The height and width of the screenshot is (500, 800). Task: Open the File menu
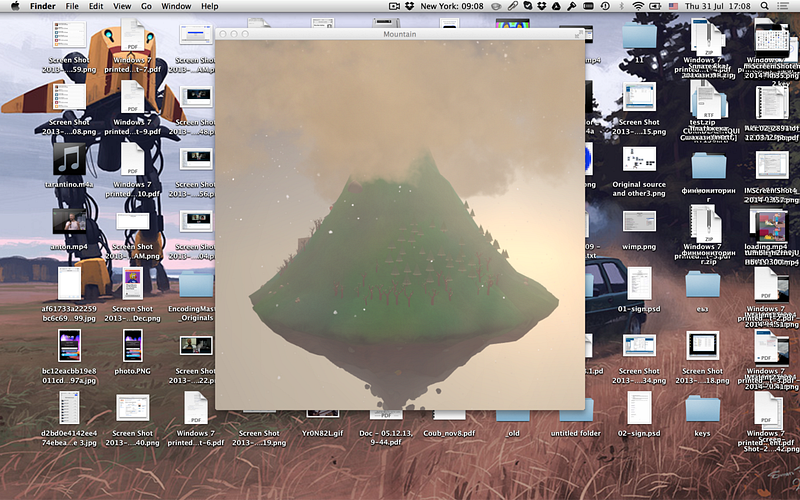tap(72, 6)
